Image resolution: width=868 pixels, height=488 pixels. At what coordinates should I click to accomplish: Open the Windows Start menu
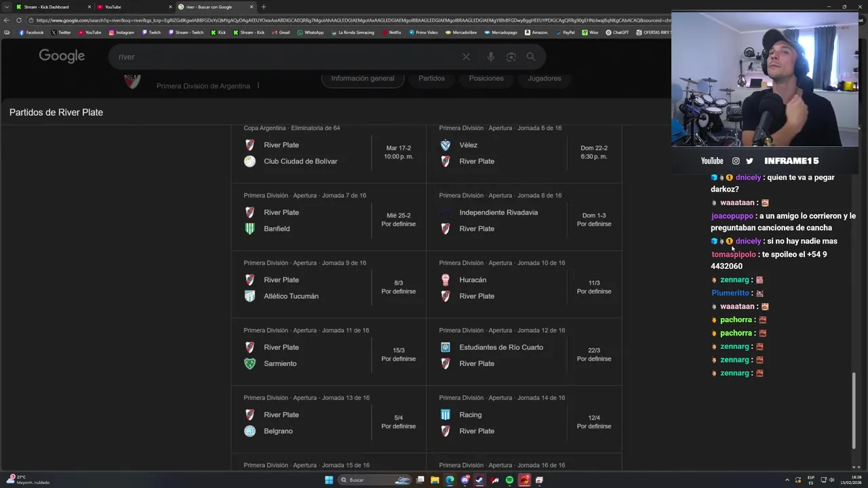pos(329,480)
